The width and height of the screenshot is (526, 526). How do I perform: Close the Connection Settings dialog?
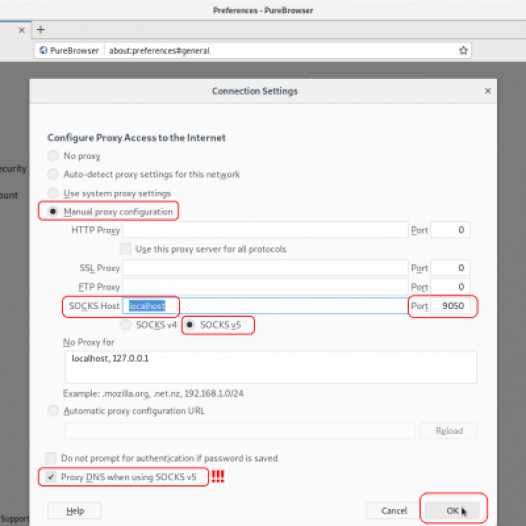click(x=488, y=91)
